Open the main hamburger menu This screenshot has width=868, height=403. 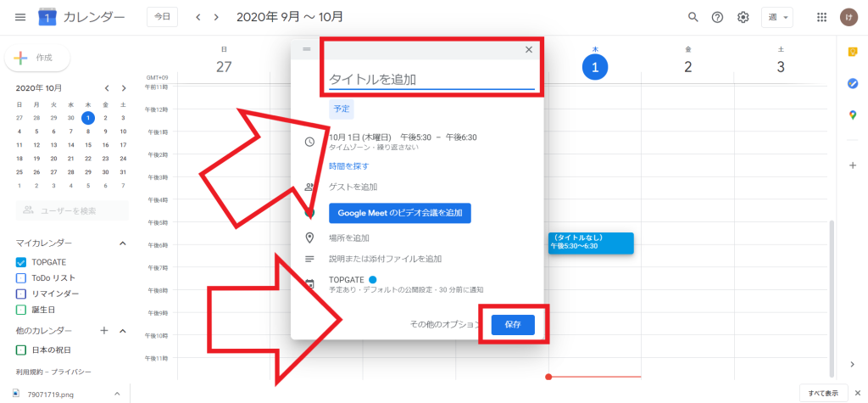pos(19,17)
